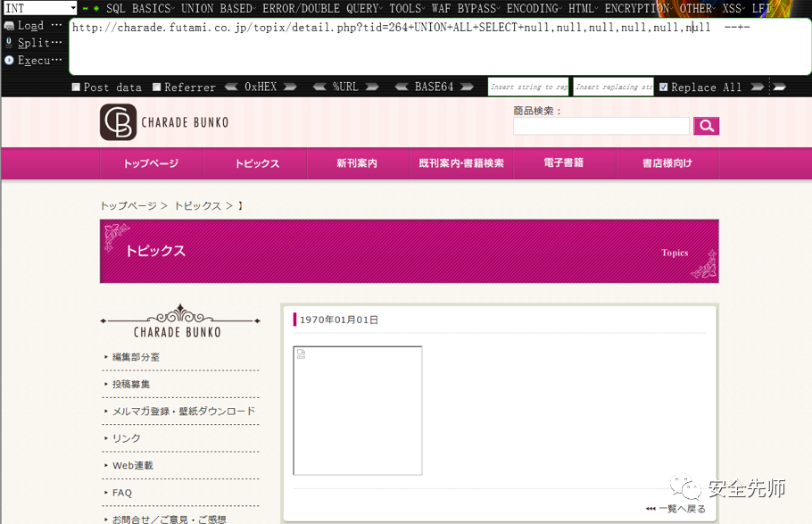
Task: Enable the Referrer checkbox
Action: [x=157, y=87]
